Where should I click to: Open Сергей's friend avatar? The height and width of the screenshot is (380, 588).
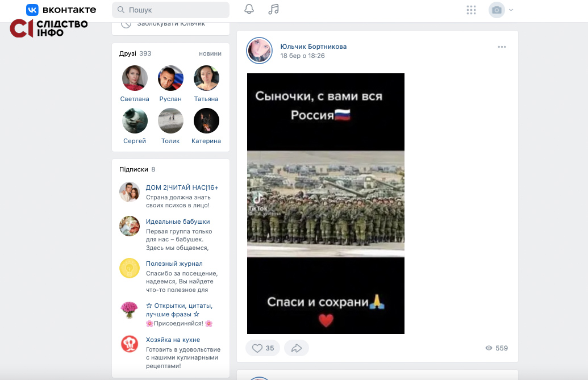click(135, 120)
